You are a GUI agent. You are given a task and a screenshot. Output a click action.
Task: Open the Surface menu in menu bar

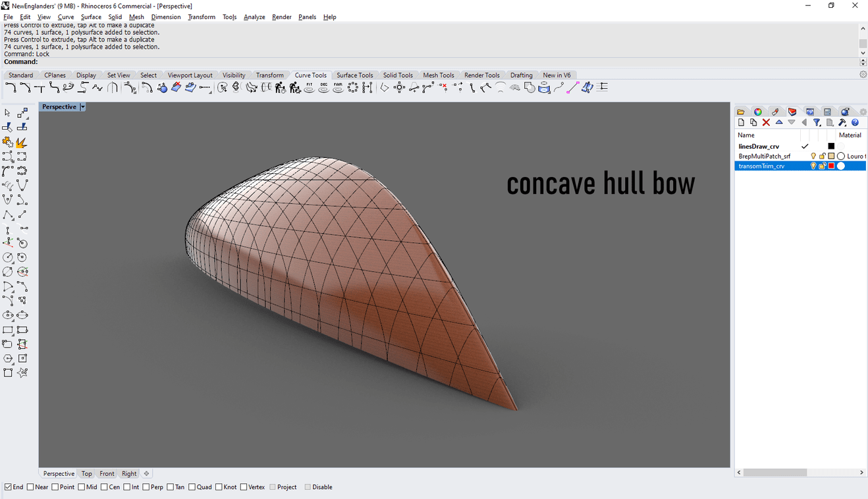tap(91, 17)
